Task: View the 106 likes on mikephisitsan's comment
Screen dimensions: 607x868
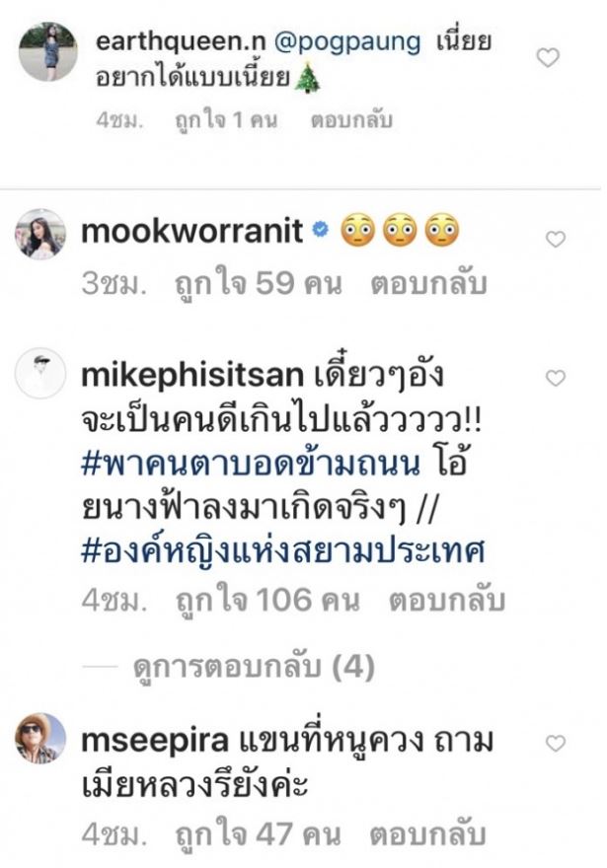Action: (267, 601)
